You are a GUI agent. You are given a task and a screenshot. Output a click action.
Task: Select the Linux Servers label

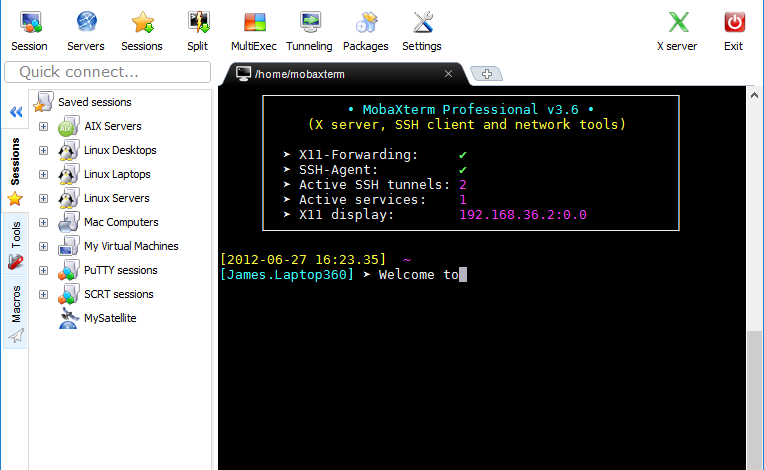tap(117, 198)
